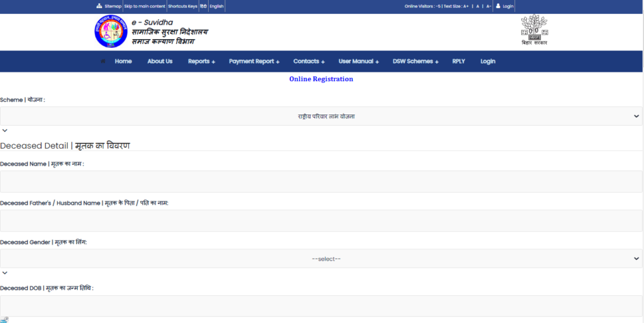Open the User Manual menu
The width and height of the screenshot is (644, 323).
click(x=358, y=62)
